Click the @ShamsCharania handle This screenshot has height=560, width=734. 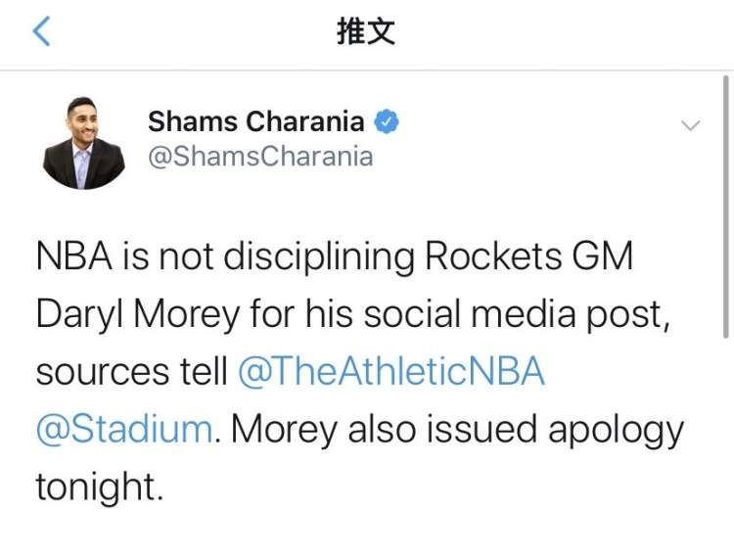point(260,157)
